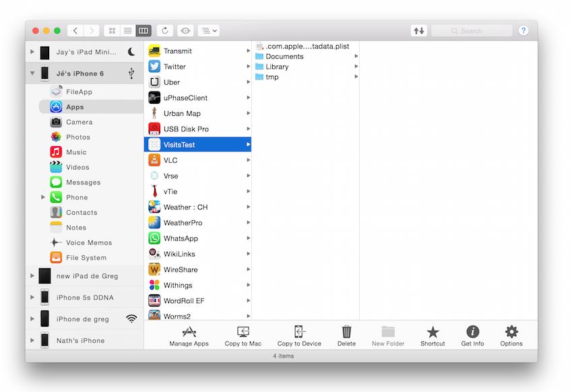Expand iPhone de greg device

32,319
